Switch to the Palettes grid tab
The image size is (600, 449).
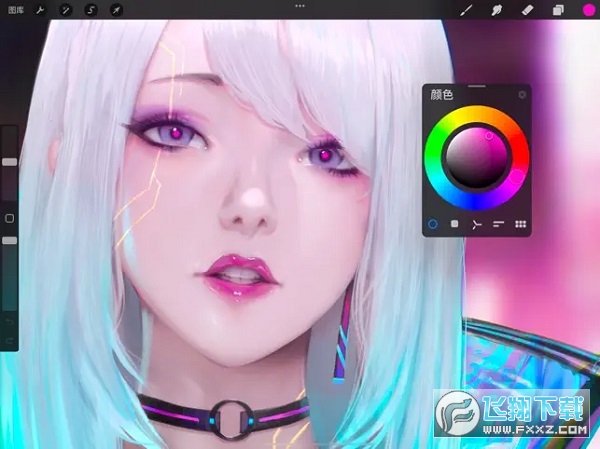click(x=520, y=224)
